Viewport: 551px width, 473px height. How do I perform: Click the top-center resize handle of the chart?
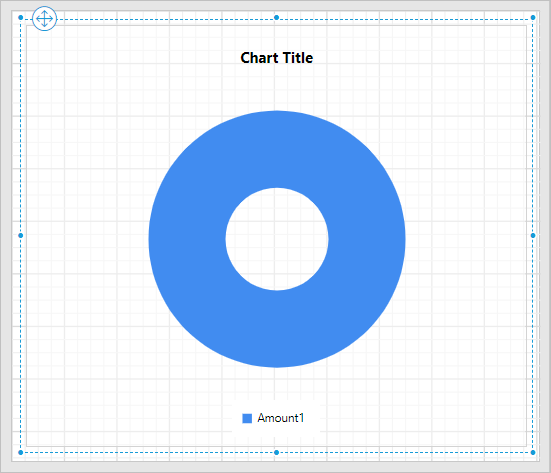tap(277, 18)
